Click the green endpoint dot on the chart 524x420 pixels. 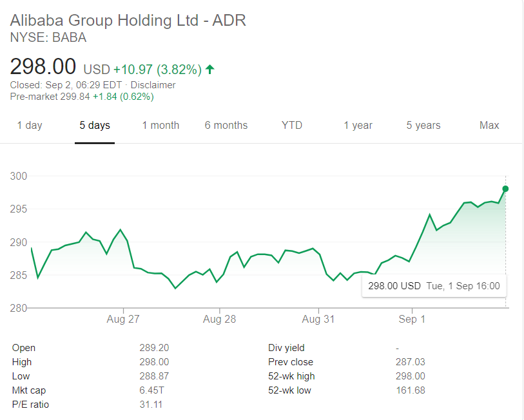tap(505, 189)
